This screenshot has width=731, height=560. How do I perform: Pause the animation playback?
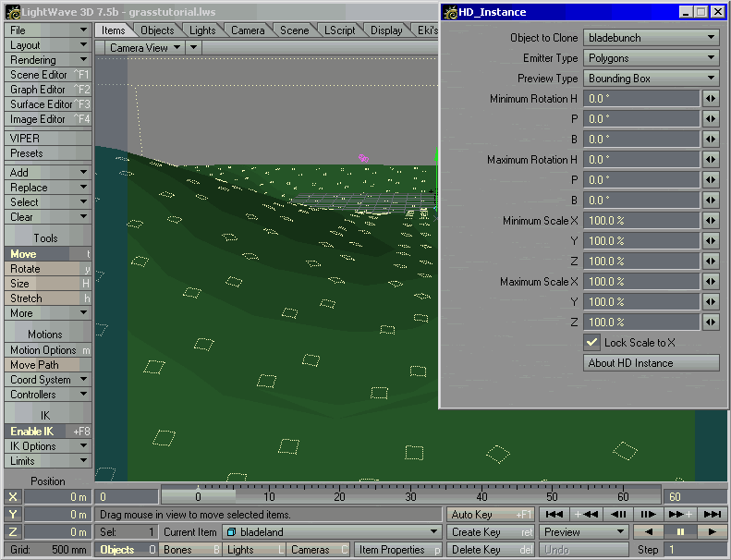680,531
